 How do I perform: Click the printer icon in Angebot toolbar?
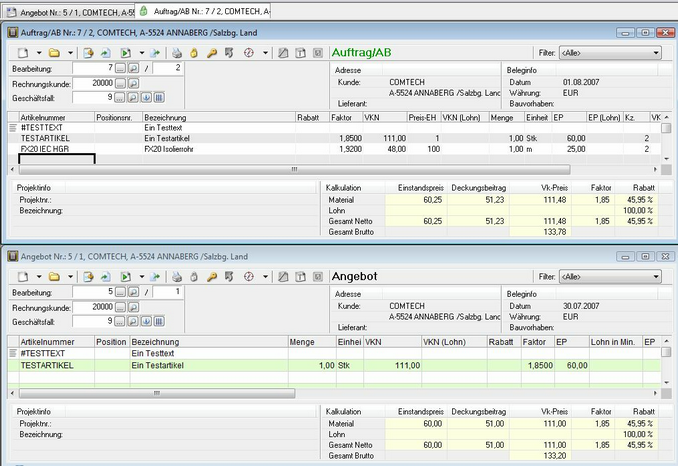tap(176, 277)
